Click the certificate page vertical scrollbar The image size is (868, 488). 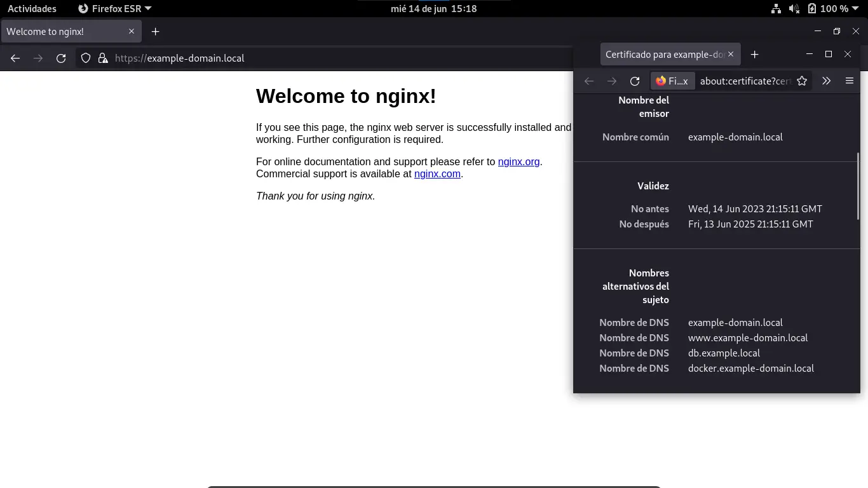coord(858,185)
